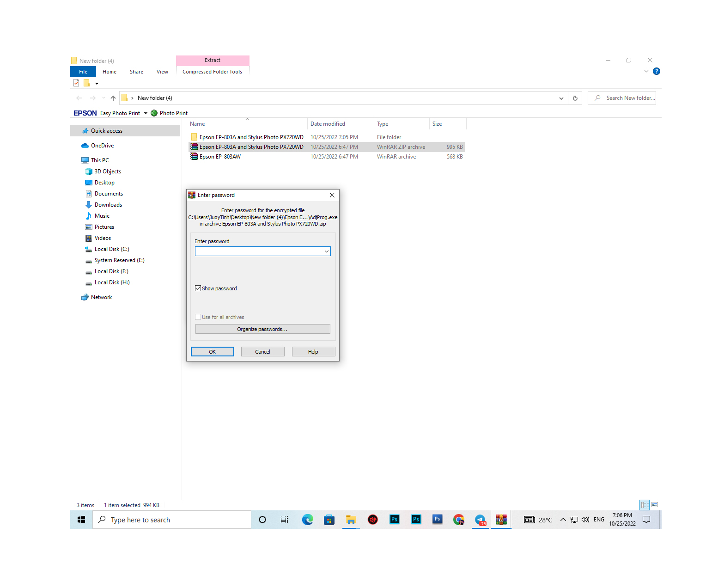Click the refresh button beside address bar

[575, 98]
